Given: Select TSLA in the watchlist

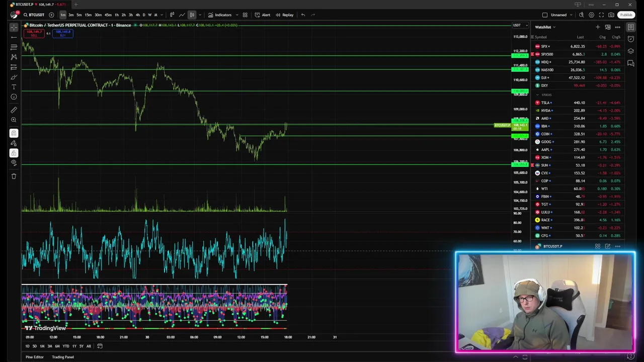Looking at the screenshot, I should [x=578, y=103].
